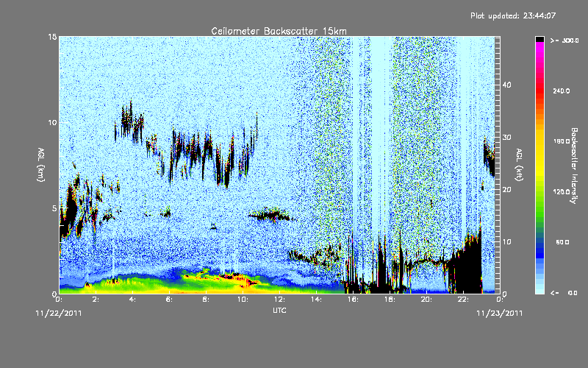588x368 pixels.
Task: Click the '22:' hour tick on the time axis
Action: click(464, 300)
